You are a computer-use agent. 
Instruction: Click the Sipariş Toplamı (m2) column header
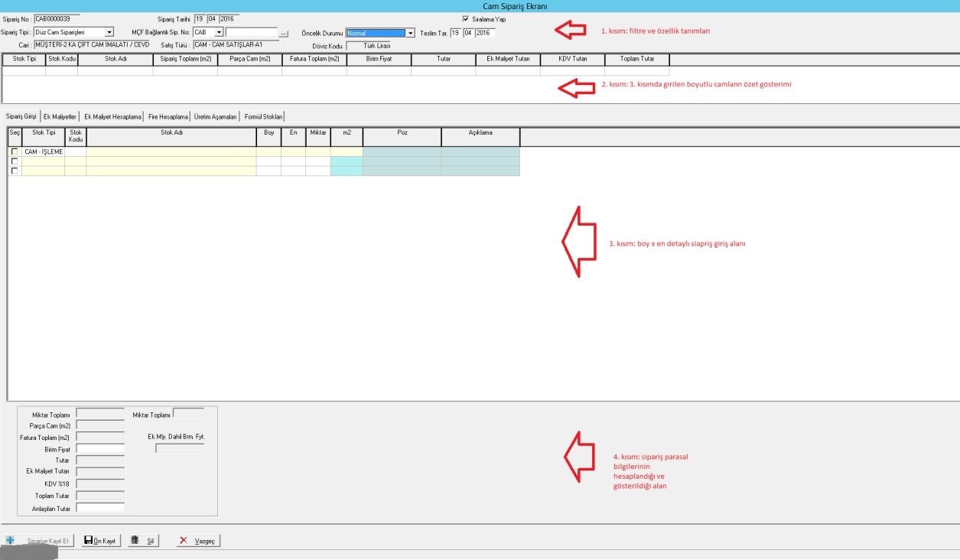185,59
